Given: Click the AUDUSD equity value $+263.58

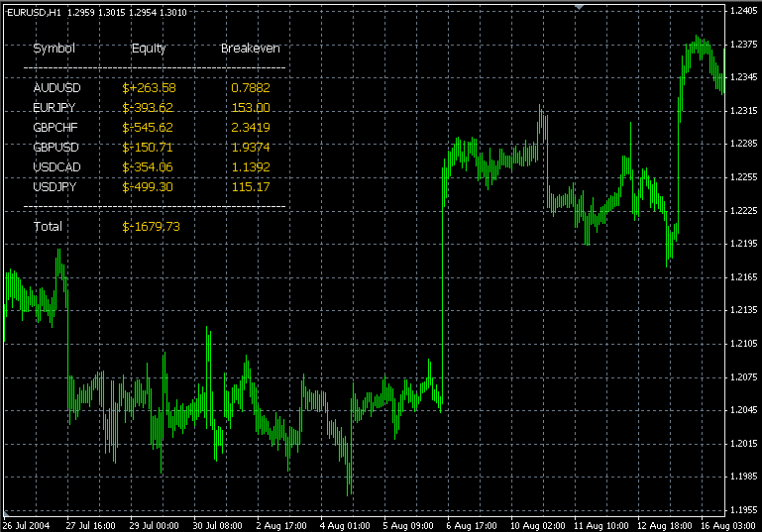Looking at the screenshot, I should tap(150, 88).
